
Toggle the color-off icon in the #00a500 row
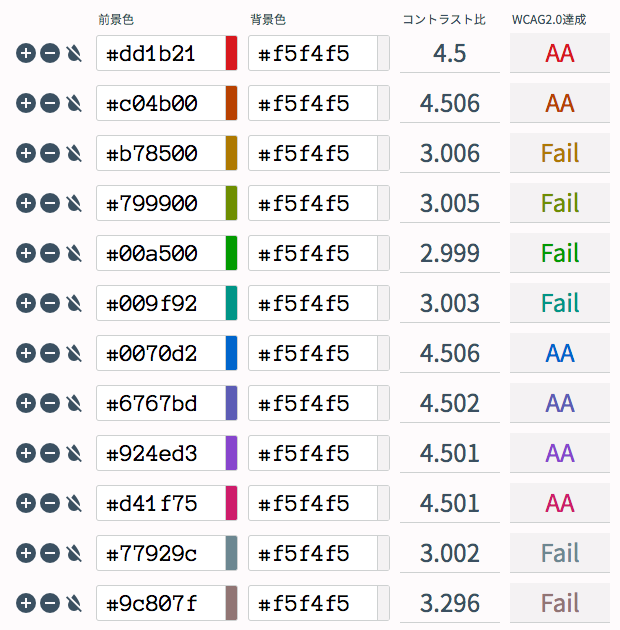(74, 253)
